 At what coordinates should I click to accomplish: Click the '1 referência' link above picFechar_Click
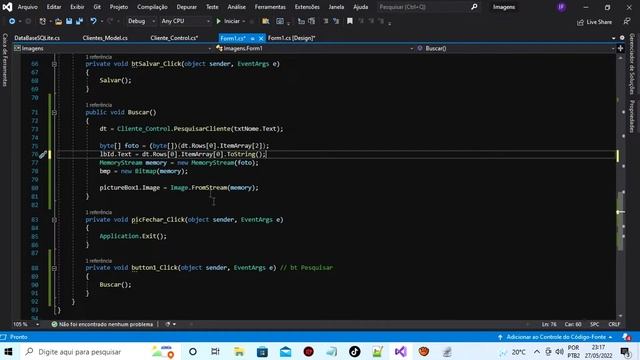[x=99, y=212]
